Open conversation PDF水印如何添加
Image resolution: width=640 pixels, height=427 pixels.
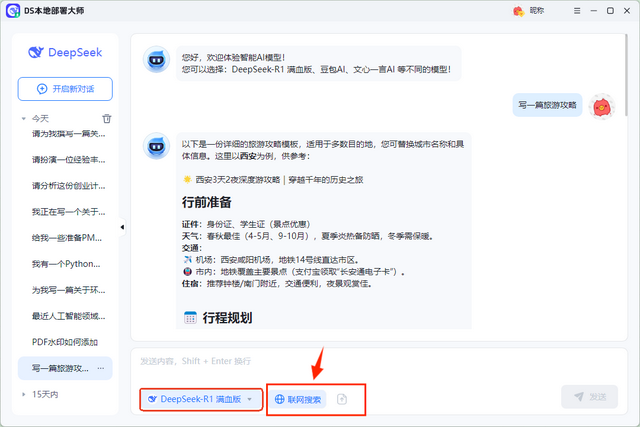(x=65, y=342)
